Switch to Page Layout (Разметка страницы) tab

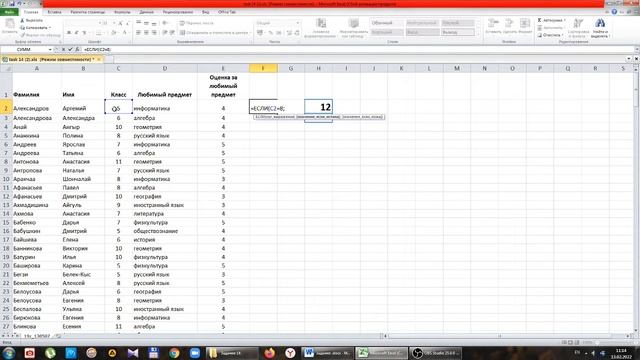(x=88, y=12)
